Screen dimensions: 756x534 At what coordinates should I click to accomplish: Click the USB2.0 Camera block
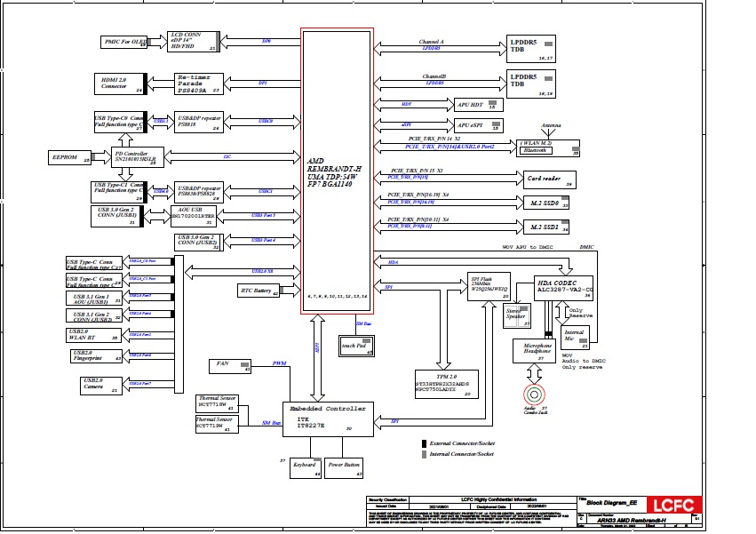click(100, 386)
